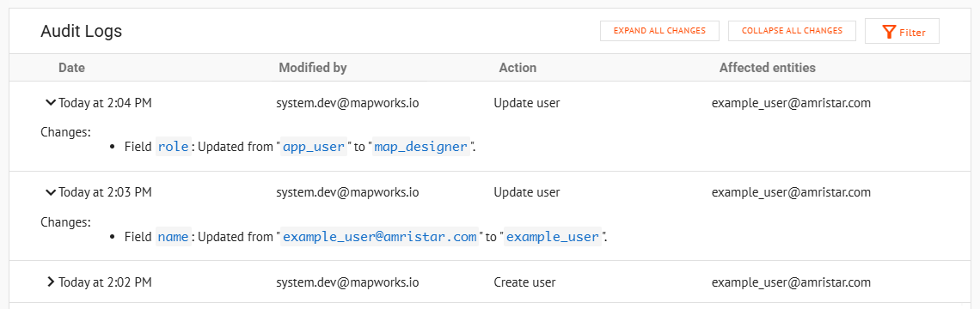Click the Affected entities column header
The height and width of the screenshot is (309, 980).
click(768, 68)
